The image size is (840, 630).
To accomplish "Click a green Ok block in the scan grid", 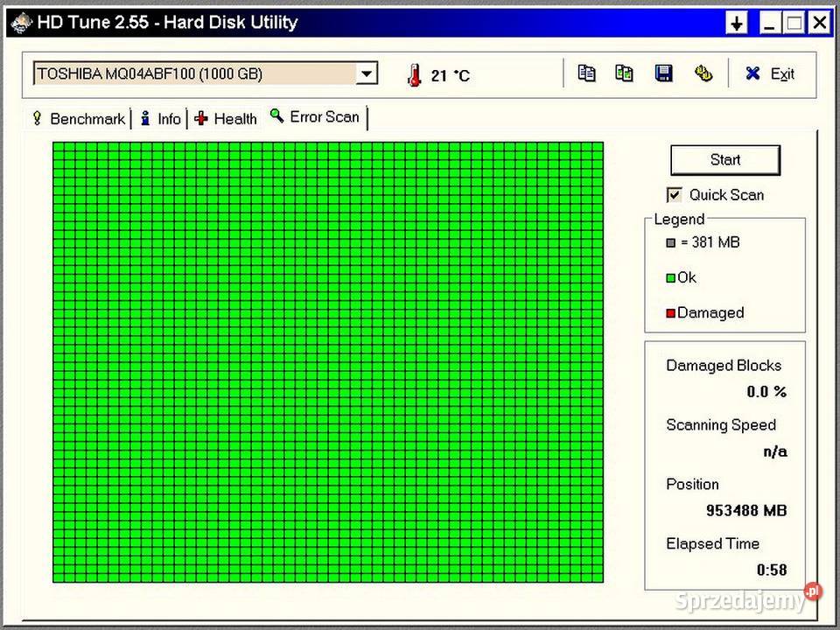I will point(328,361).
